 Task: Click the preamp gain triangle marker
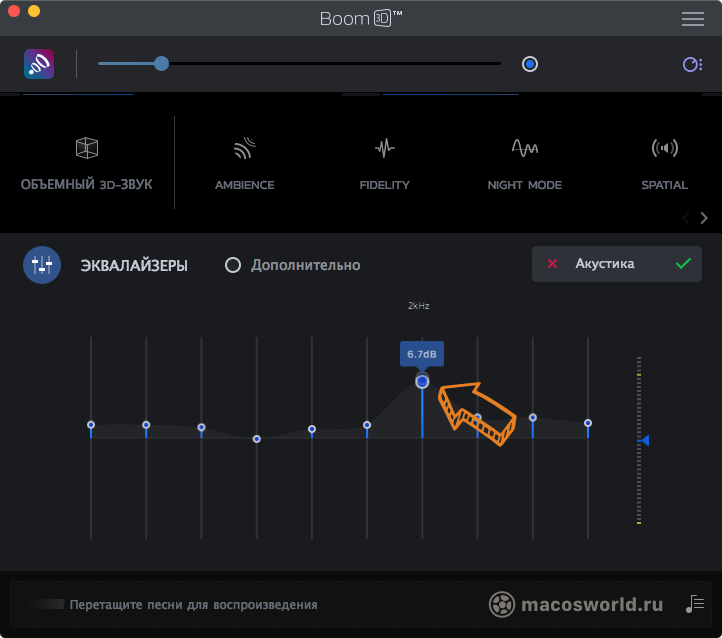pos(645,441)
